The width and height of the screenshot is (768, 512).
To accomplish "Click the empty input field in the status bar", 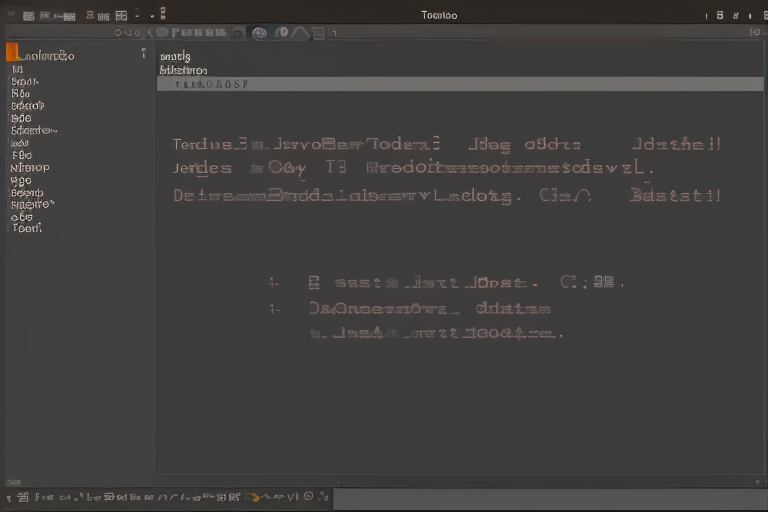I will (548, 497).
